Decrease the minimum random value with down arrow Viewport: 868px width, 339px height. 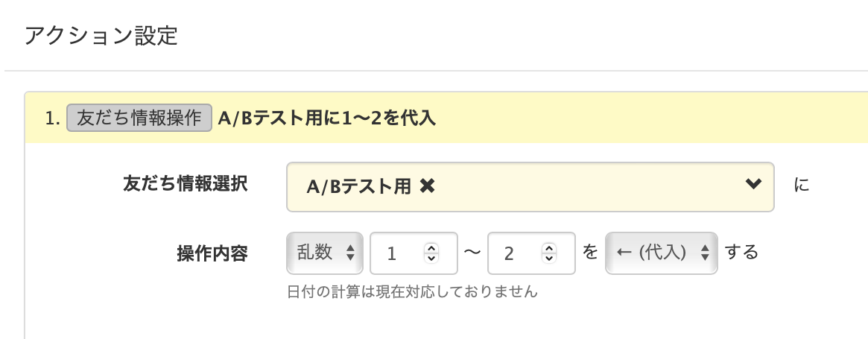pos(431,258)
